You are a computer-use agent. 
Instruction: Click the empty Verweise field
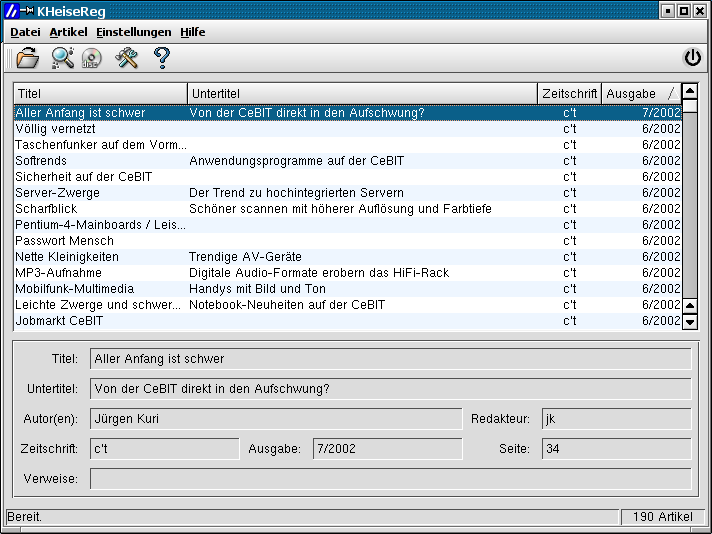[x=391, y=479]
